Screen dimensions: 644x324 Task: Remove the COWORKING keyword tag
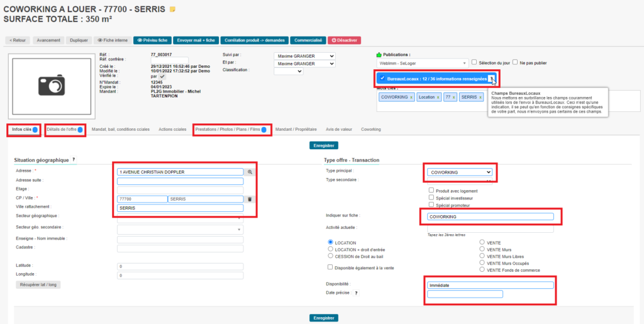pyautogui.click(x=411, y=98)
